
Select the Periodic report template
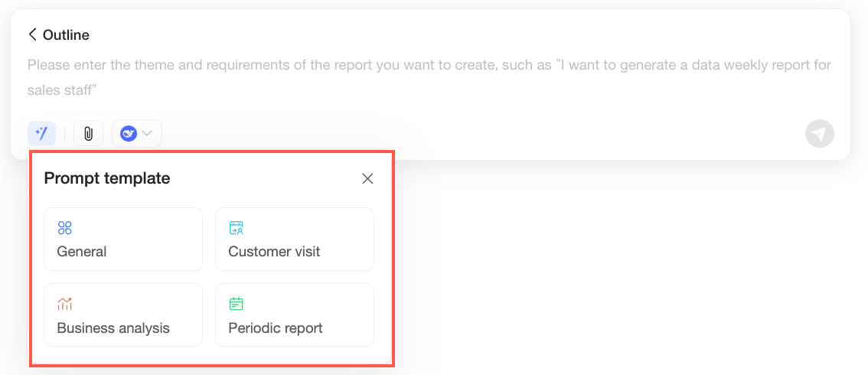295,315
